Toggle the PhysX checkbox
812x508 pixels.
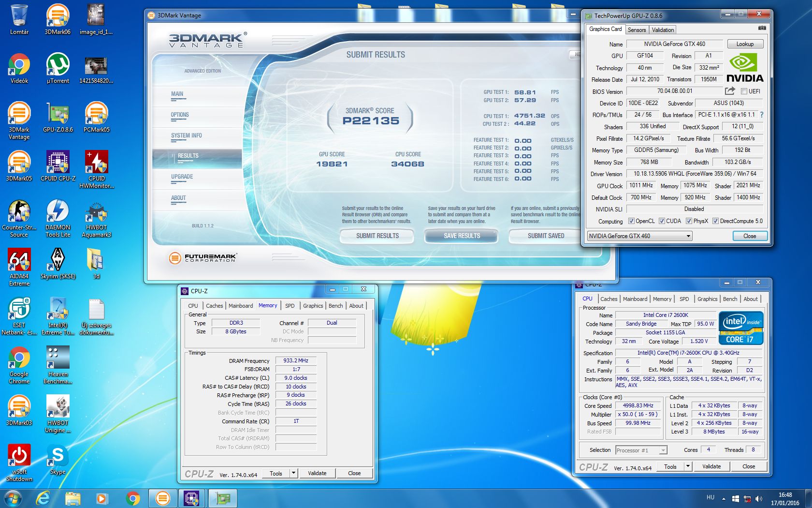689,221
